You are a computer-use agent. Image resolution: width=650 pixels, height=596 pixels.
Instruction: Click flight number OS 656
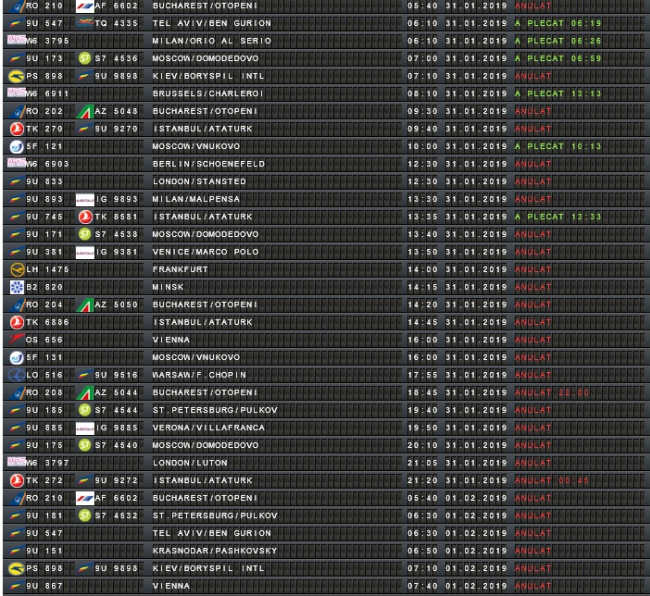(x=45, y=340)
